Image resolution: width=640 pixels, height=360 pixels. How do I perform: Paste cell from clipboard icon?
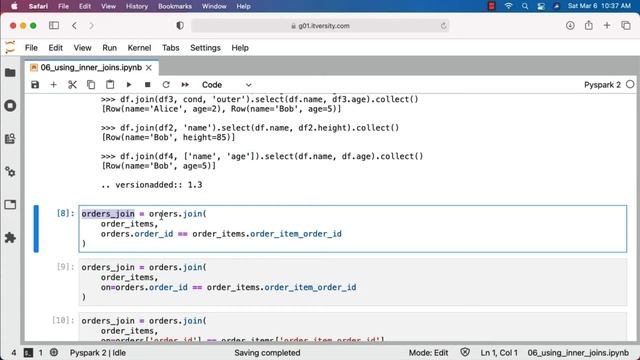110,84
